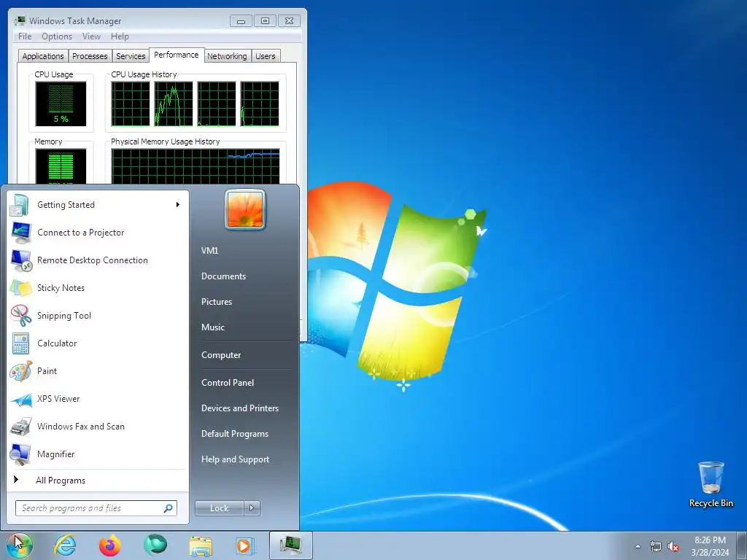Open VM1 user folder link
The height and width of the screenshot is (560, 747).
[x=209, y=251]
